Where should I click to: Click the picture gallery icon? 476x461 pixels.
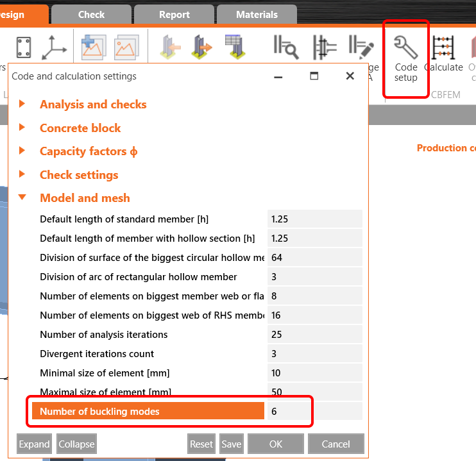[126, 47]
